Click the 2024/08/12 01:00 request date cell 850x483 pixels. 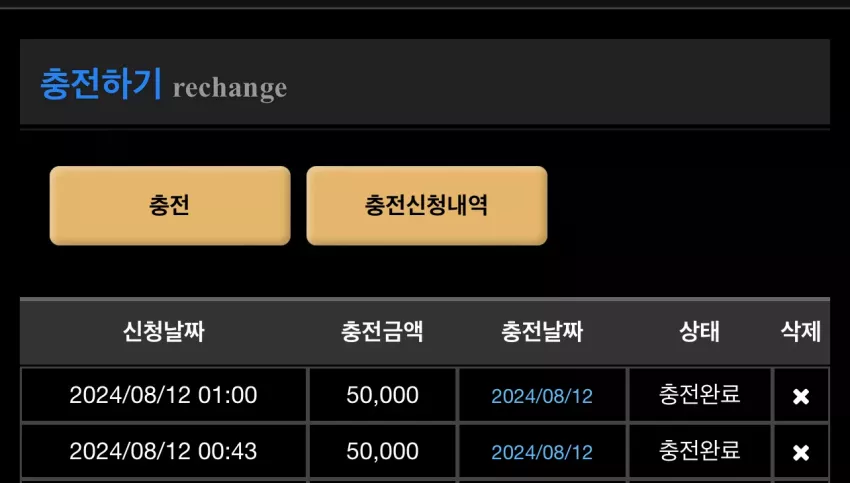[x=164, y=395]
